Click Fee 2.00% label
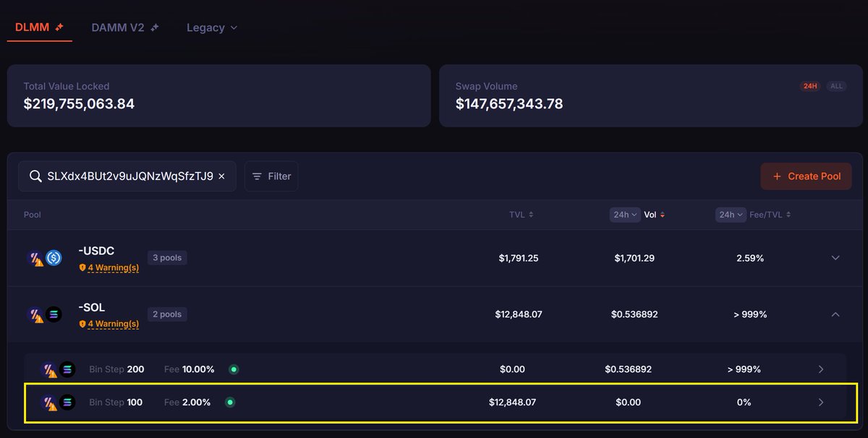This screenshot has height=438, width=868. point(187,403)
